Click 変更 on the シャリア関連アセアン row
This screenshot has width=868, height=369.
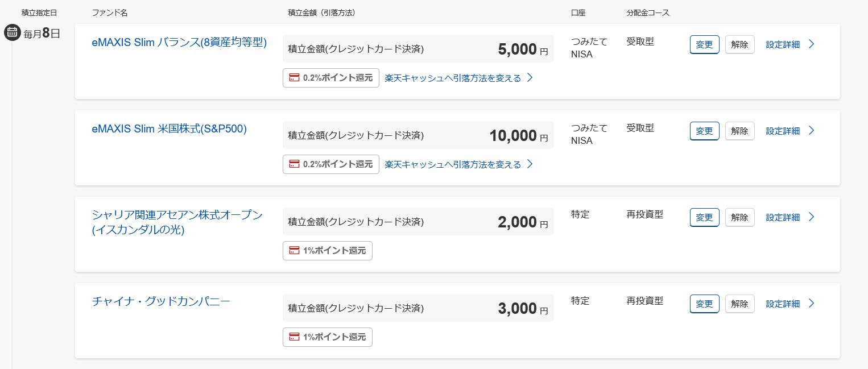pyautogui.click(x=704, y=217)
